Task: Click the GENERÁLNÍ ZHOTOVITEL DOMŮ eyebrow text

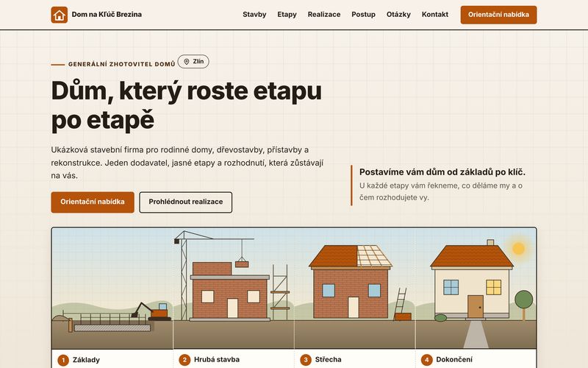Action: click(121, 64)
